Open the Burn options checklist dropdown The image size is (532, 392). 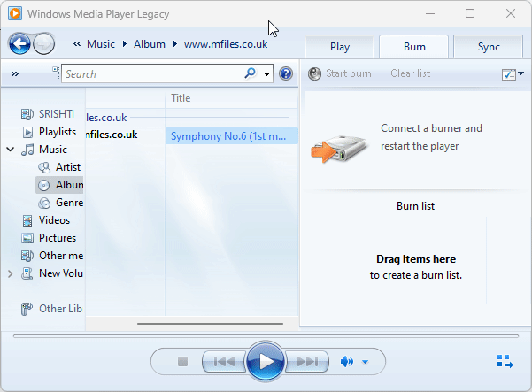click(513, 74)
